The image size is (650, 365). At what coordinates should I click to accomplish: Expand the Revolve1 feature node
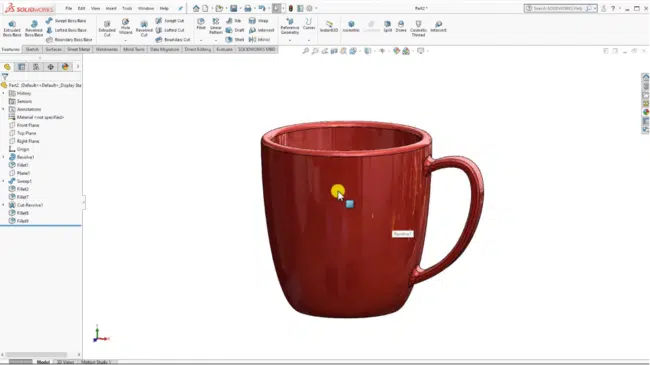[4, 157]
